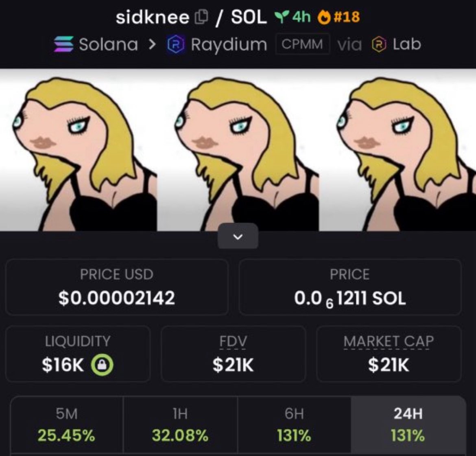
Task: Copy the sidknee token address icon
Action: tap(201, 17)
